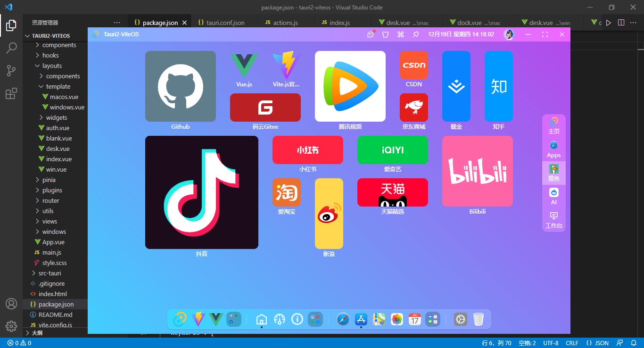Click the Tauri logo in the dock
Screen dimensions: 644x348
(x=180, y=319)
